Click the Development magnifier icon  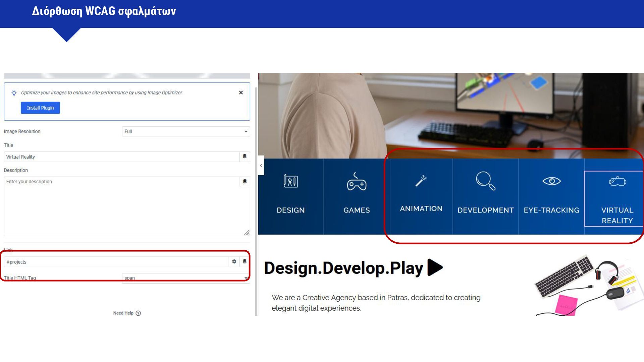[x=485, y=181]
